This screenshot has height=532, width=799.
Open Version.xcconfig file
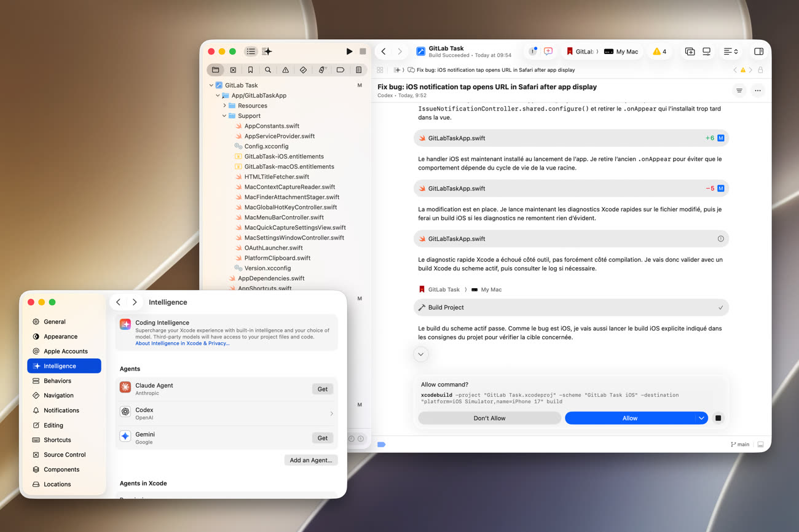coord(267,268)
